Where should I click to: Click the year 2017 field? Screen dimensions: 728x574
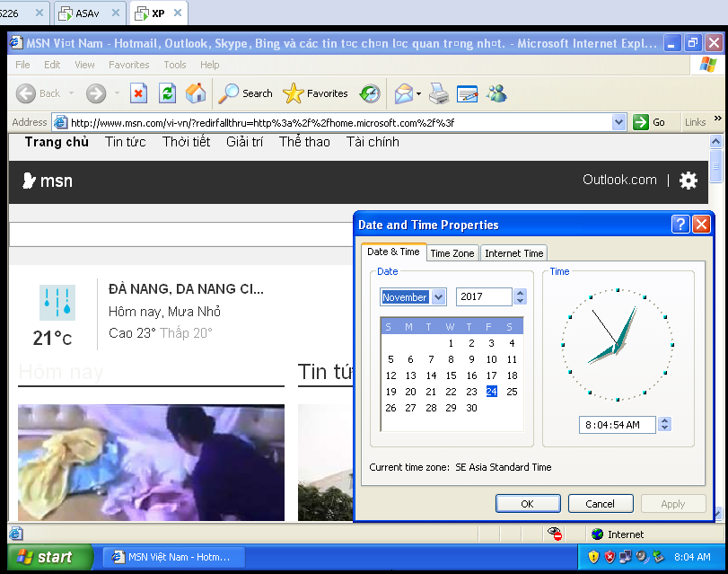click(484, 296)
